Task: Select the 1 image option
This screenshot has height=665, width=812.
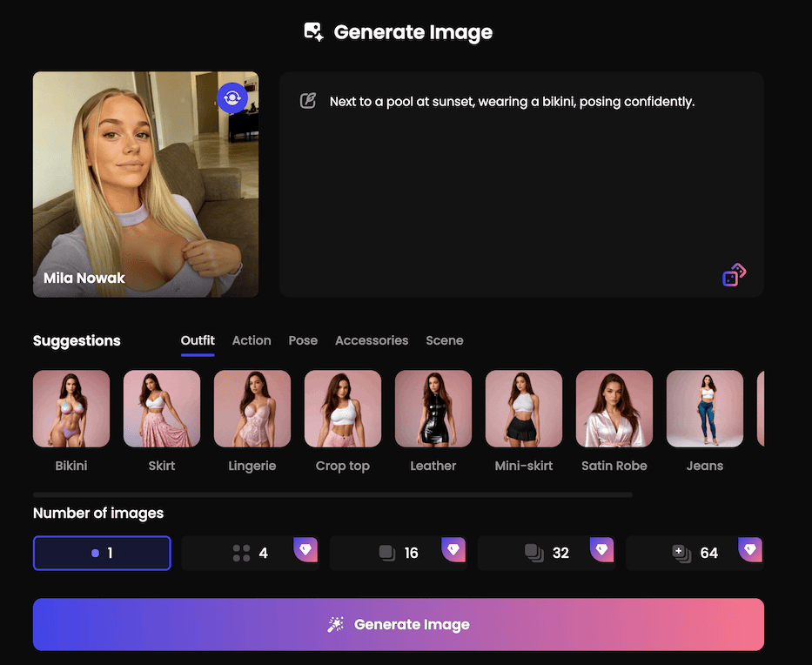Action: 102,553
